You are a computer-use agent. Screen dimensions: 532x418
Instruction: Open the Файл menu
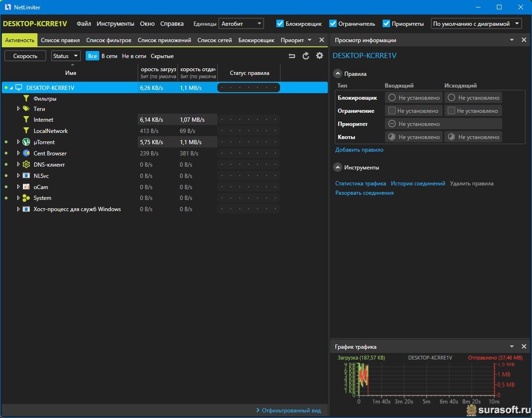point(84,23)
